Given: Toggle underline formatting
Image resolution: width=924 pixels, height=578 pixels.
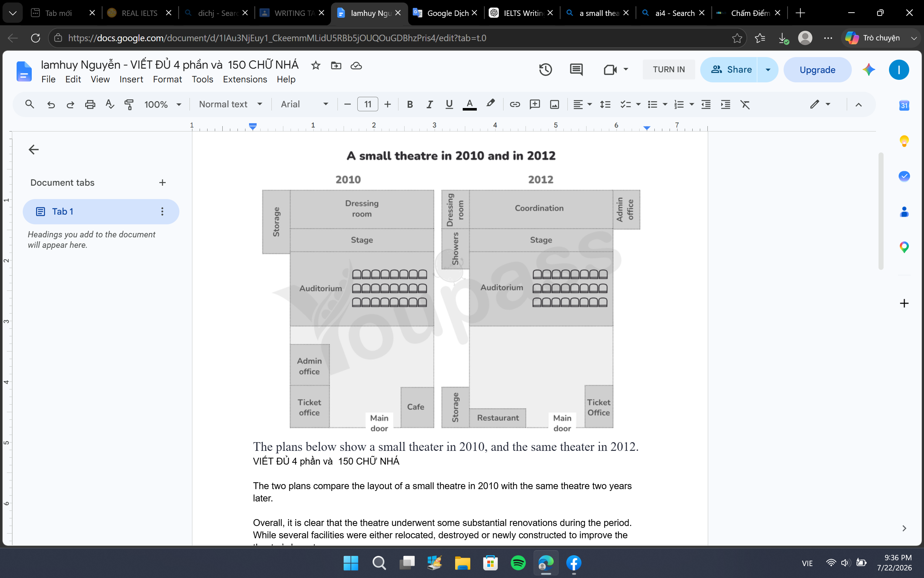Looking at the screenshot, I should [x=449, y=104].
